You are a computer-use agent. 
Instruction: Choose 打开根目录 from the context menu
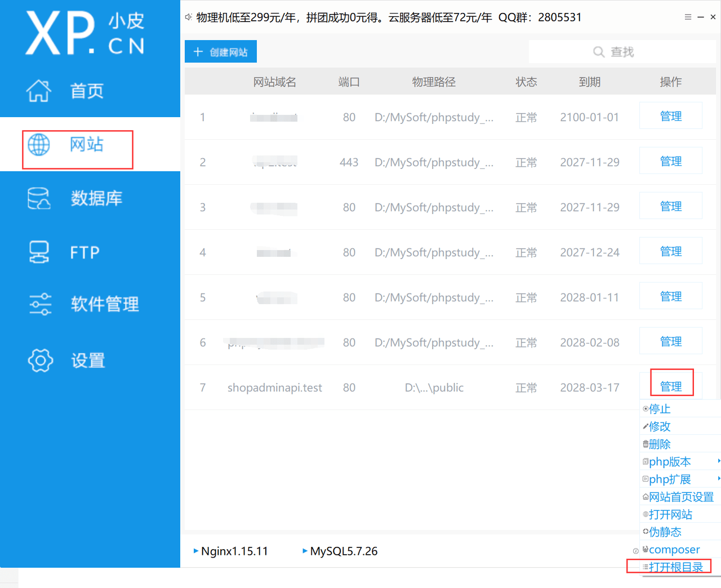(x=680, y=567)
